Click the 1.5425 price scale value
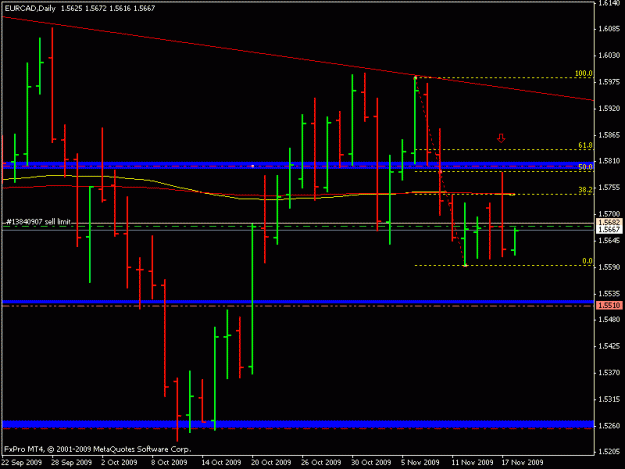This screenshot has height=469, width=625. (x=609, y=346)
